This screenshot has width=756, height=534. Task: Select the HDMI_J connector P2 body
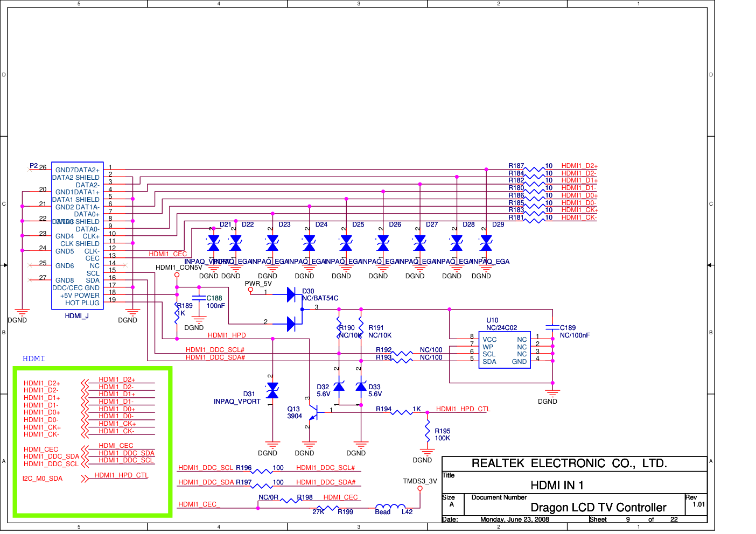[x=77, y=236]
